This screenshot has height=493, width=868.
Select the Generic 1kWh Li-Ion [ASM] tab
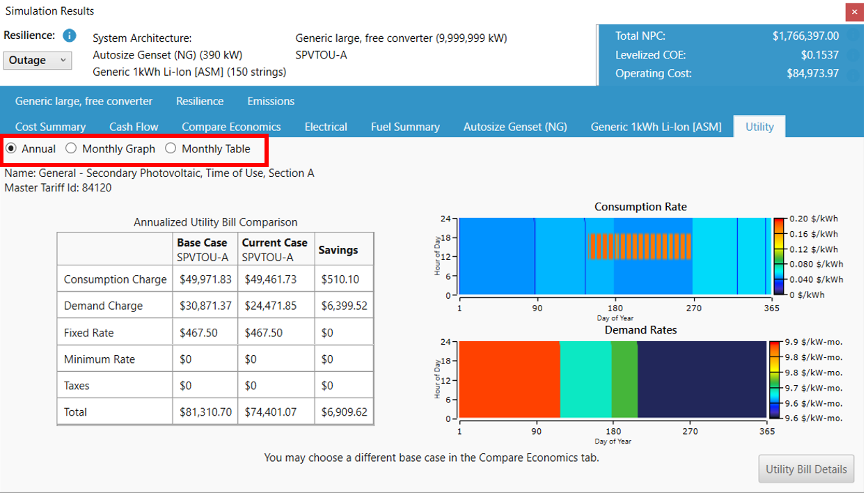[656, 127]
